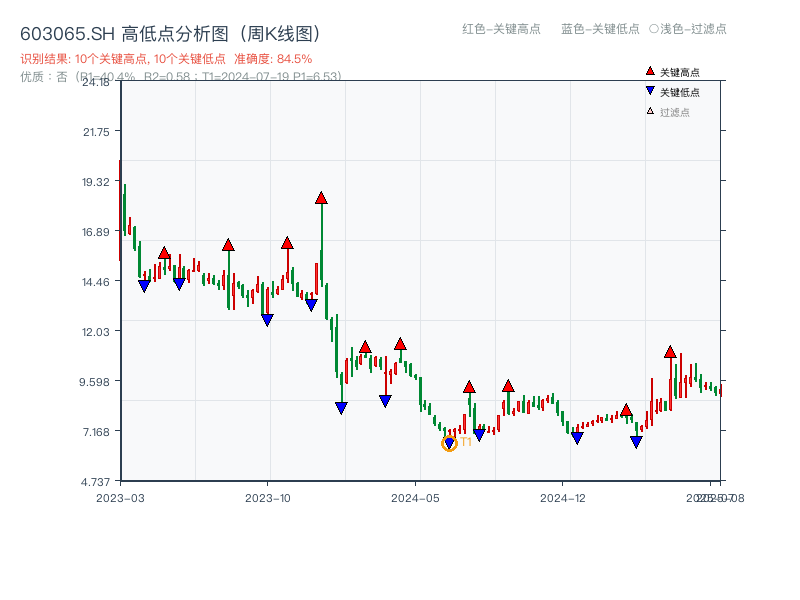Click the blue key-low triangle in the legend
Image resolution: width=800 pixels, height=600 pixels.
tap(650, 92)
